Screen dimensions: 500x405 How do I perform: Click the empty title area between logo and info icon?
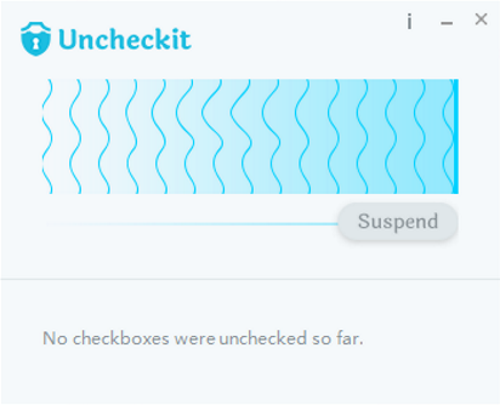point(297,39)
